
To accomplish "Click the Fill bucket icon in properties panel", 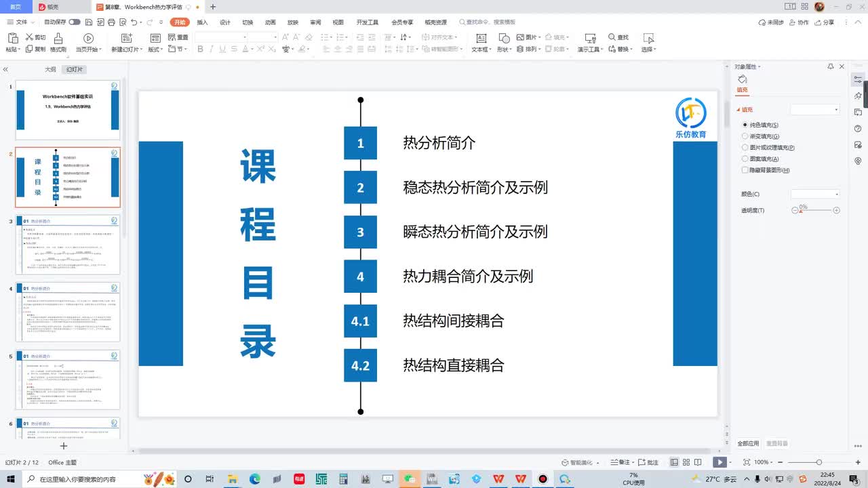I will (x=742, y=80).
